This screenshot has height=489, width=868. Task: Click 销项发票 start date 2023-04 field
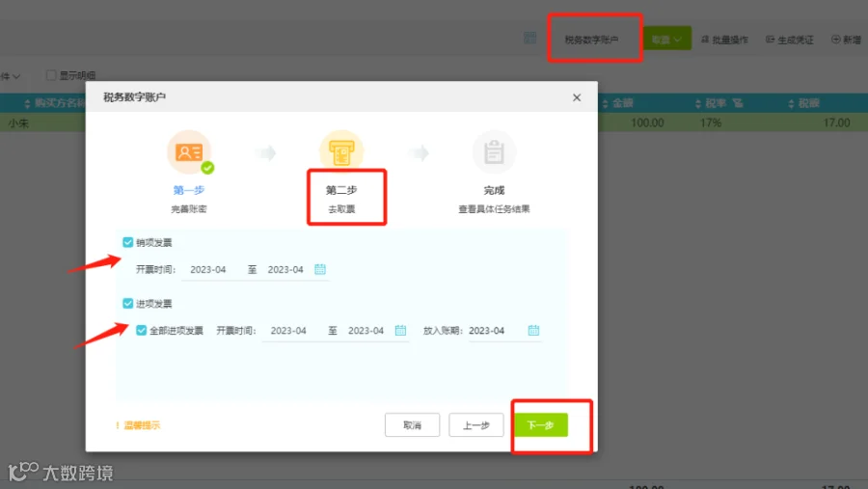[x=208, y=270]
